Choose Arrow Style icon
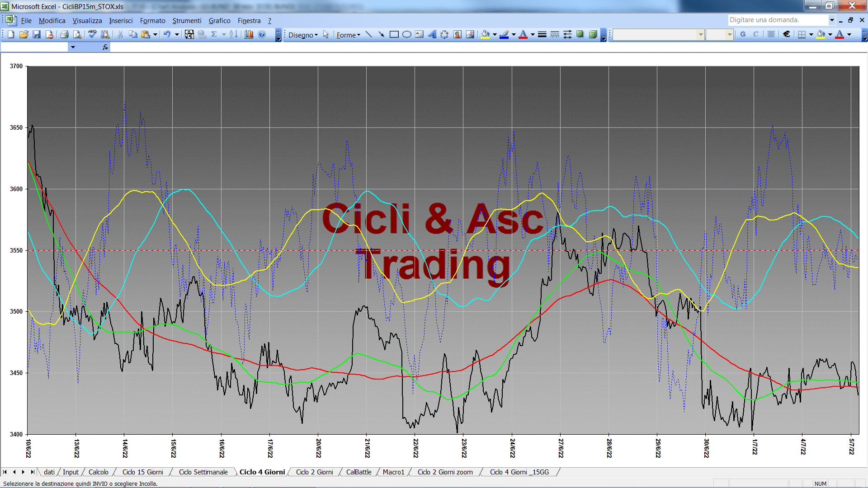Screen dimensions: 868x488 [x=567, y=34]
